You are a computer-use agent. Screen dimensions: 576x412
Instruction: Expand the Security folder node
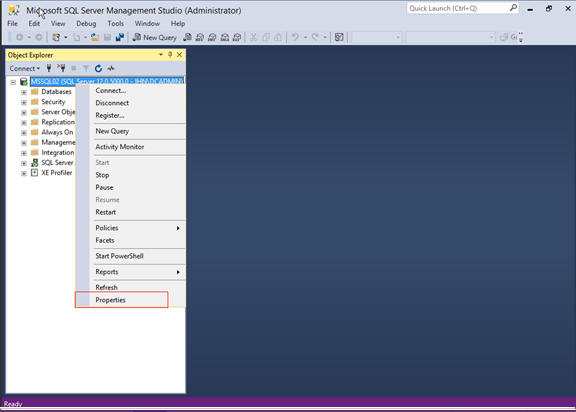pos(24,102)
